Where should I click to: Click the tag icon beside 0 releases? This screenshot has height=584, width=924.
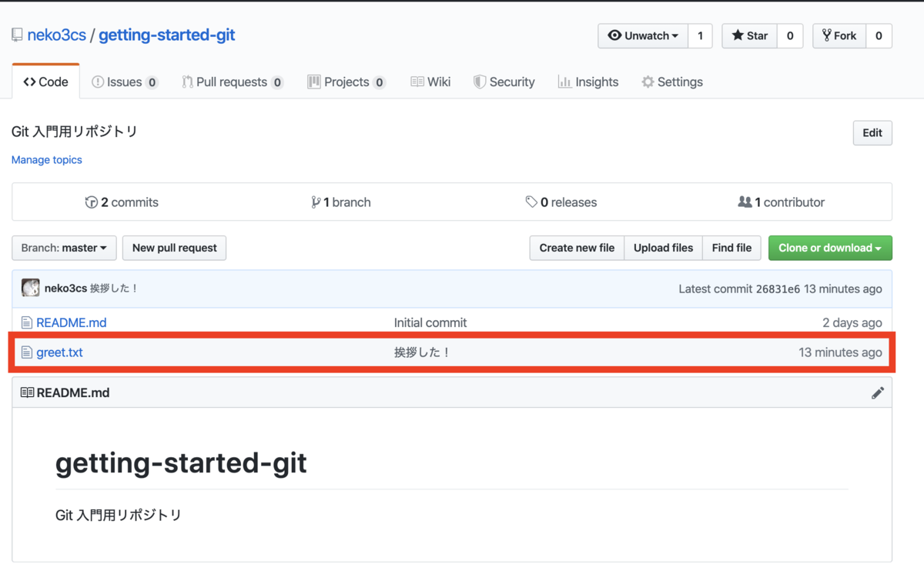coord(531,202)
